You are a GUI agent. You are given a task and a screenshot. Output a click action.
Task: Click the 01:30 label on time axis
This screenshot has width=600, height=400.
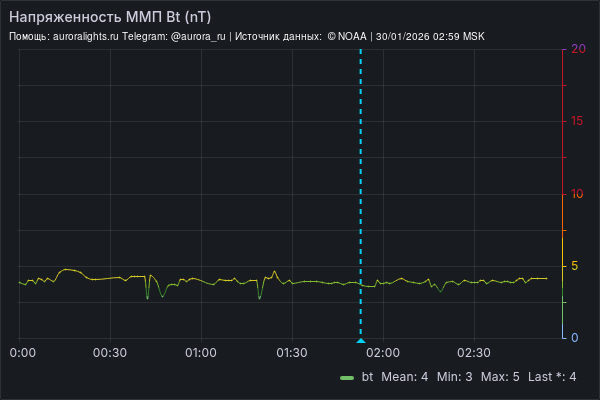click(291, 353)
